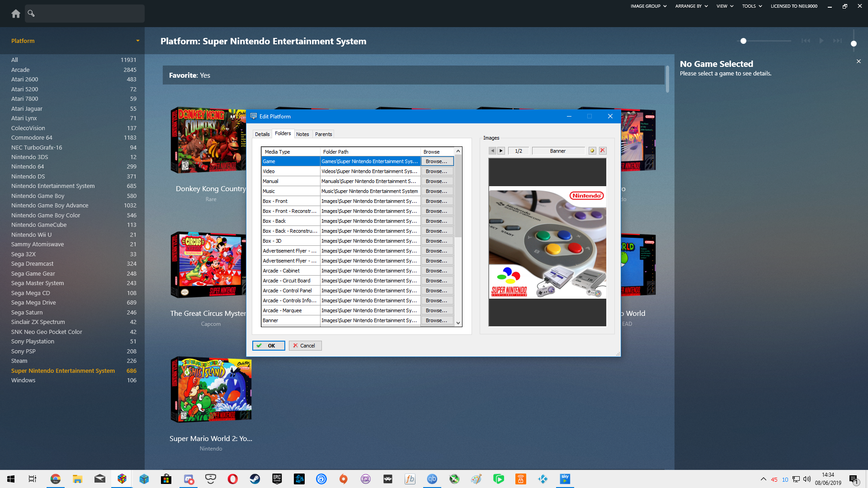This screenshot has height=488, width=868.
Task: Select The Great Circus Mystery box art
Action: 208,265
